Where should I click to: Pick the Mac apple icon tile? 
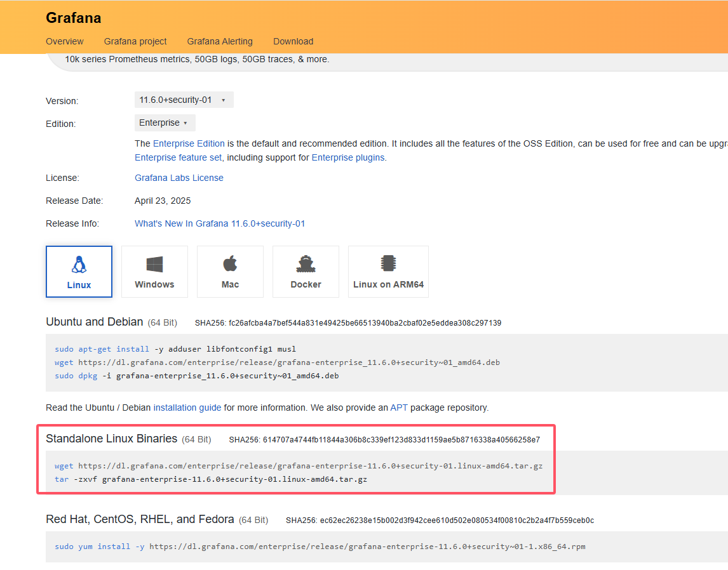(230, 264)
